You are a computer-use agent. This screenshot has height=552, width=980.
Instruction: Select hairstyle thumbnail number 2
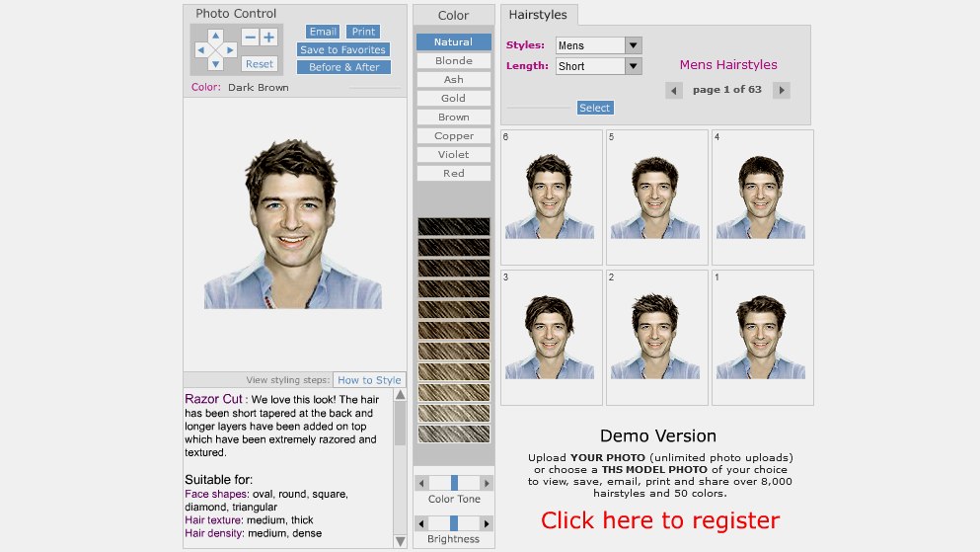pos(656,337)
